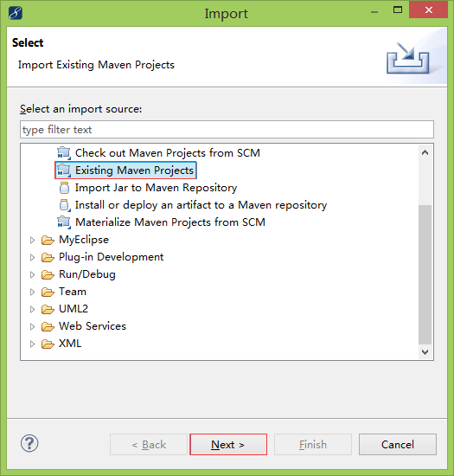Click the scrollbar down arrow
The image size is (454, 476).
[x=425, y=352]
